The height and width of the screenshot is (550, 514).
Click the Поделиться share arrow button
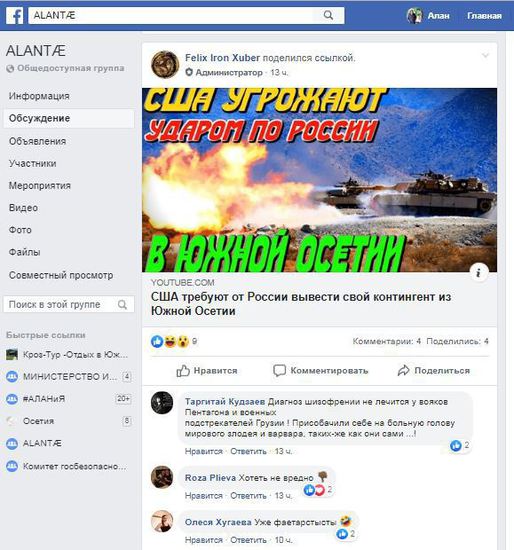tap(434, 371)
